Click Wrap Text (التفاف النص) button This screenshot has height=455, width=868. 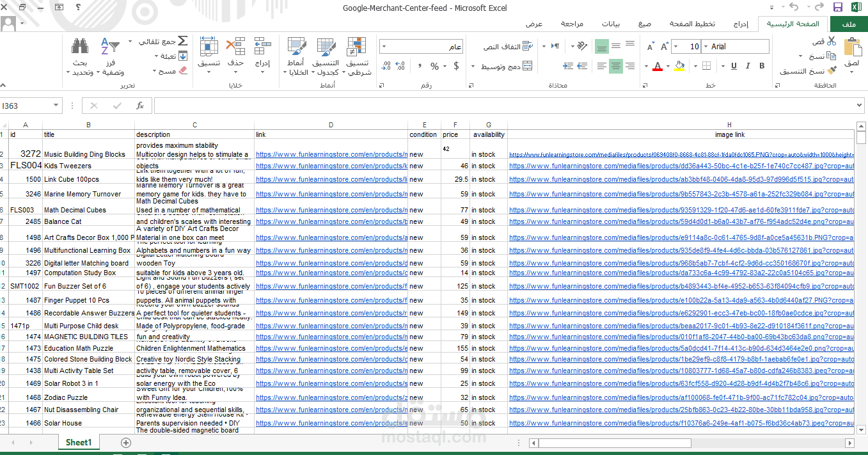point(508,47)
